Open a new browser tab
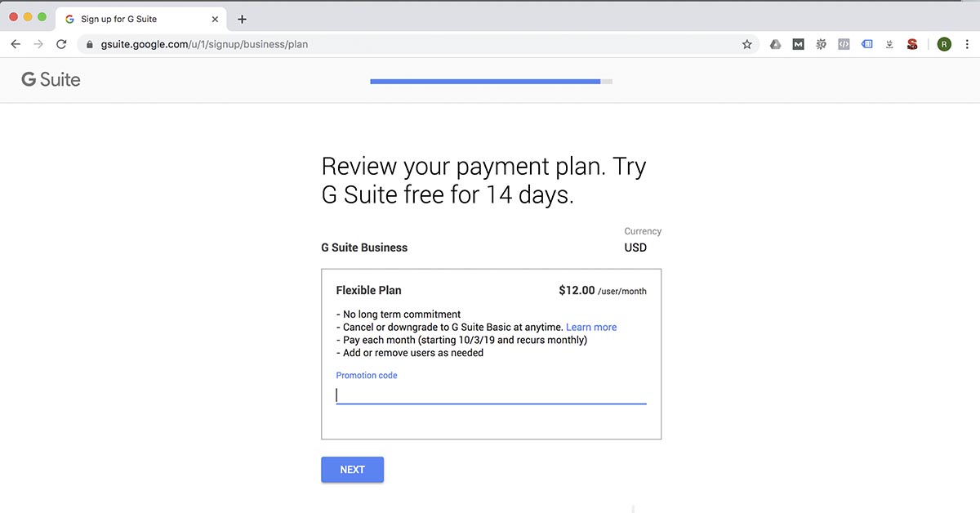Image resolution: width=980 pixels, height=513 pixels. [241, 18]
